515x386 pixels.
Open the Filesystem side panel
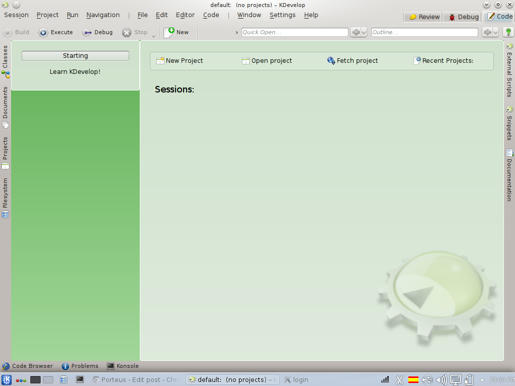point(5,197)
